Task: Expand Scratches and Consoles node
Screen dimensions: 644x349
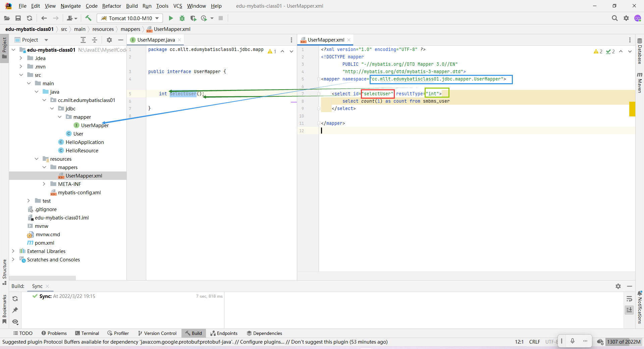Action: (x=13, y=259)
